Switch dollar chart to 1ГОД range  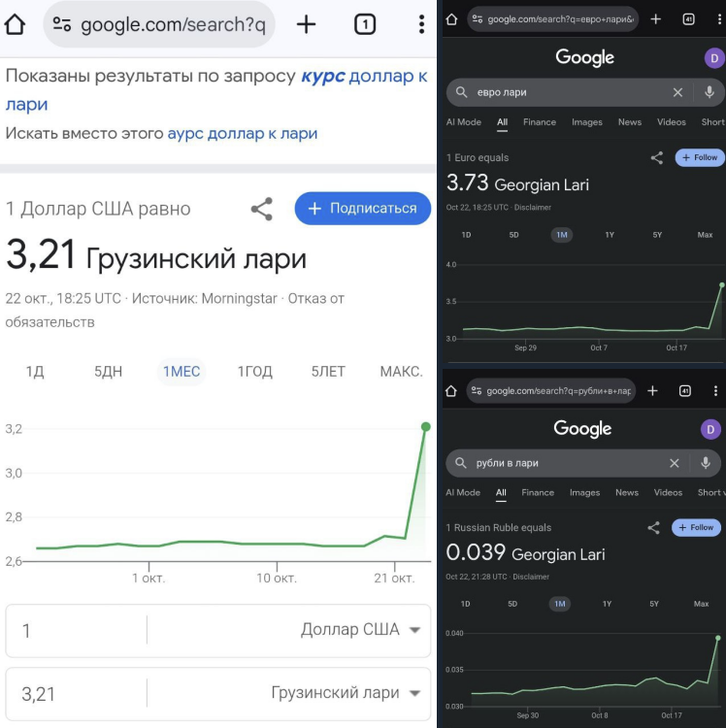coord(255,372)
